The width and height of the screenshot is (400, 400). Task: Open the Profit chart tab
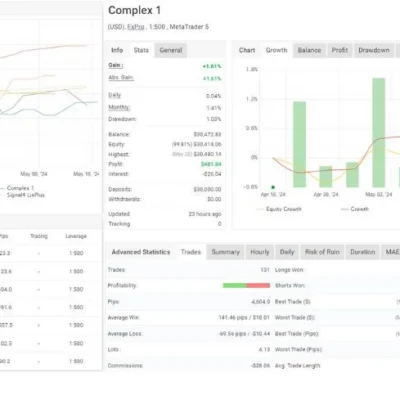point(340,50)
